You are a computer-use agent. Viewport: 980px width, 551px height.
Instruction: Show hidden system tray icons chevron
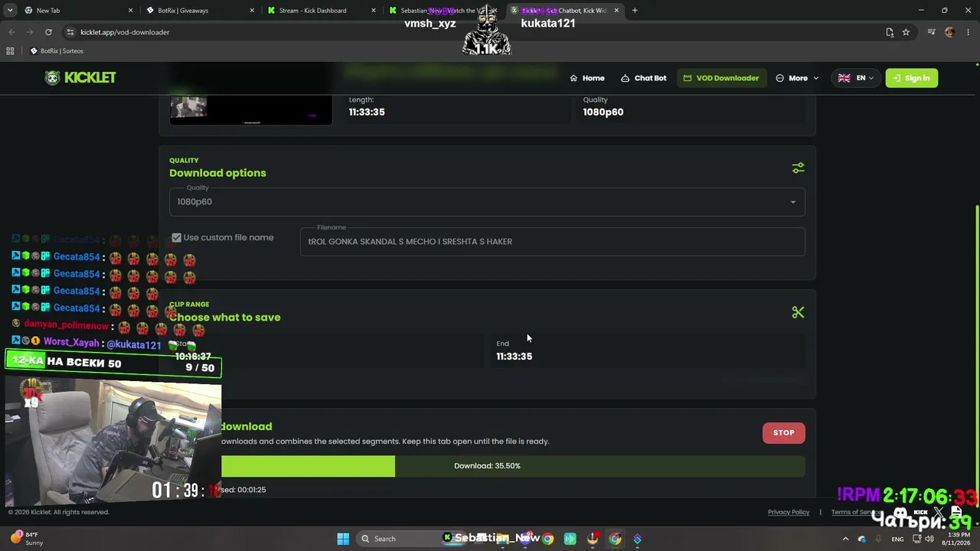click(x=845, y=539)
